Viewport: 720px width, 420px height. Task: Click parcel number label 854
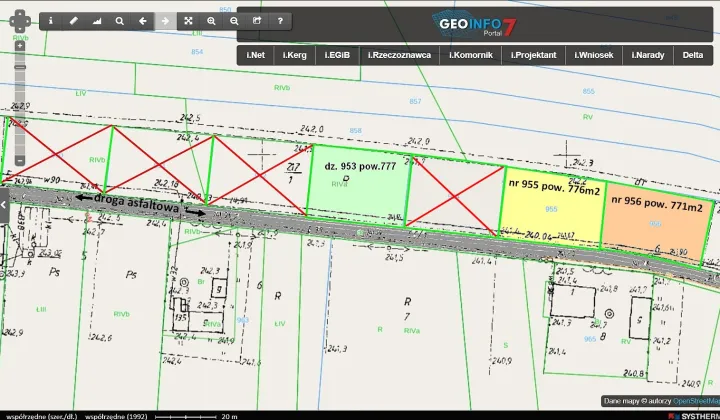[x=197, y=52]
